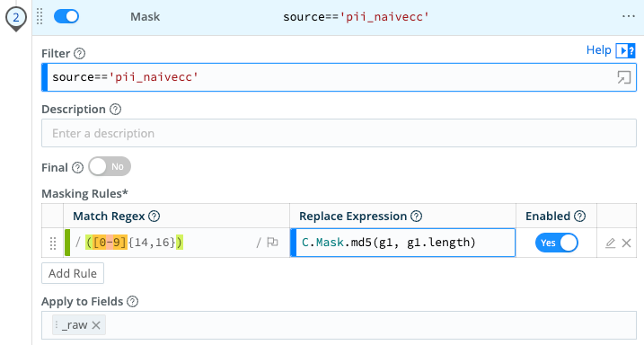Image resolution: width=644 pixels, height=345 pixels.
Task: Show the Apply to Fields help icon
Action: point(132,302)
